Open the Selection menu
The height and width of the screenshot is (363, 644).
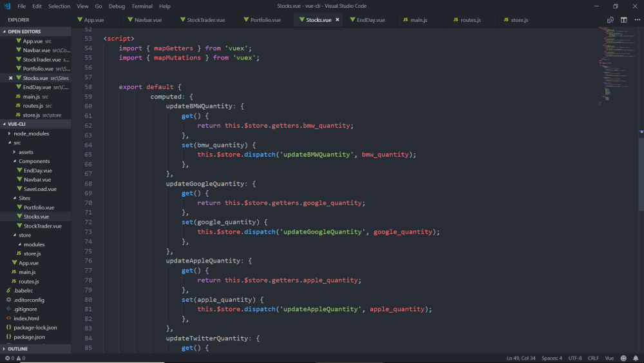click(x=59, y=6)
